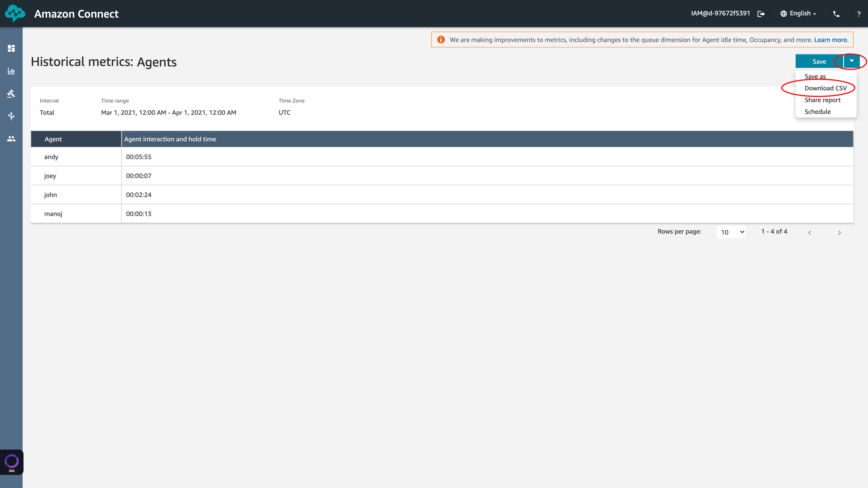The image size is (868, 488).
Task: Click the 00:00:13 time value
Action: click(x=139, y=214)
